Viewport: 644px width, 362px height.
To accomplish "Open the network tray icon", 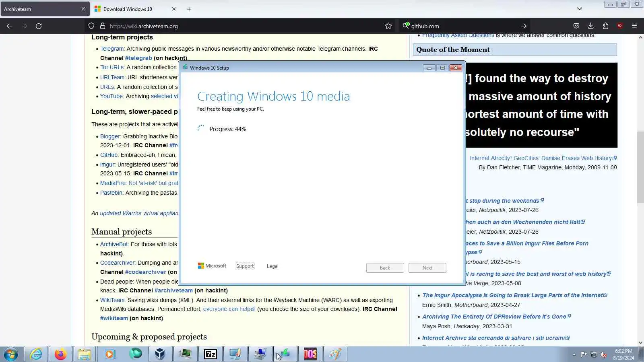I will [x=594, y=354].
